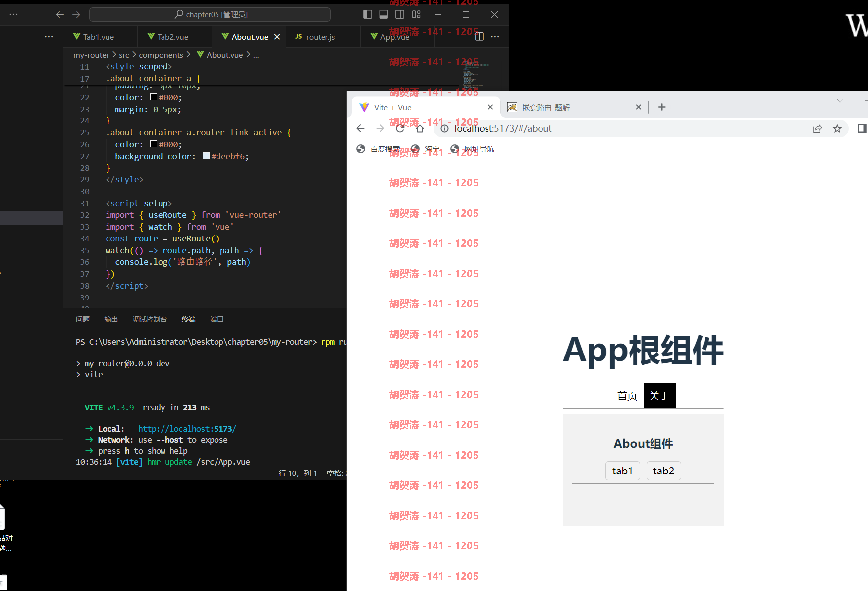Go forward with VS Code navigation arrow
The width and height of the screenshot is (868, 591).
76,15
